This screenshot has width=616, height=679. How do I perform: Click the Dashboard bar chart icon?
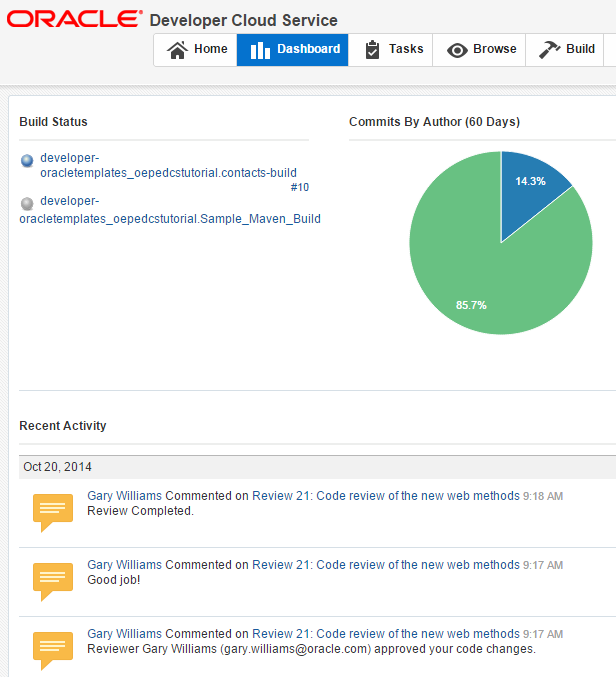[x=260, y=50]
